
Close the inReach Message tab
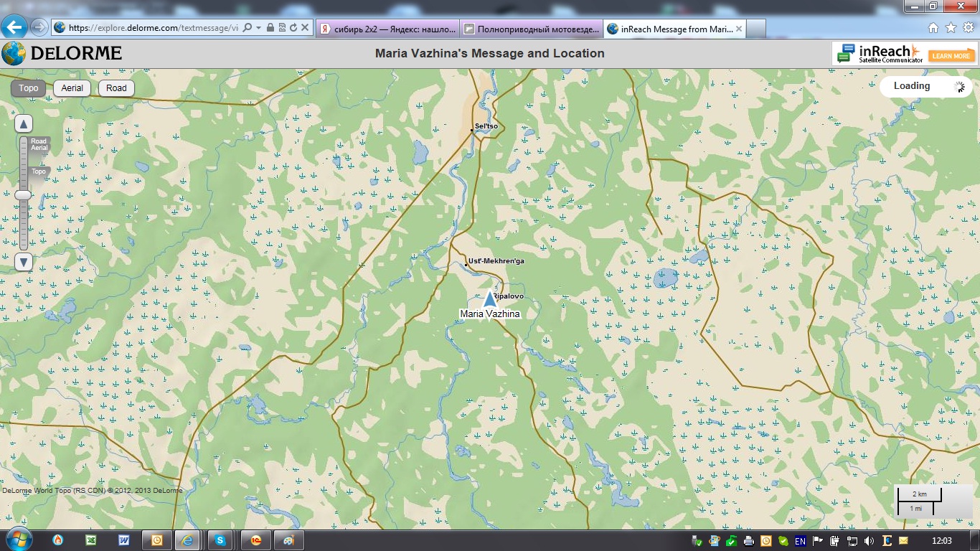pyautogui.click(x=739, y=29)
